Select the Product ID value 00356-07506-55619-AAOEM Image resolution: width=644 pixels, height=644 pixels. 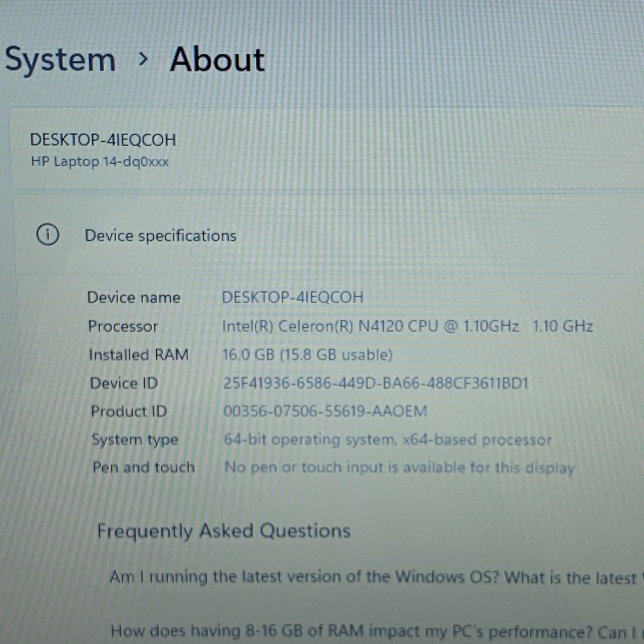pyautogui.click(x=325, y=411)
